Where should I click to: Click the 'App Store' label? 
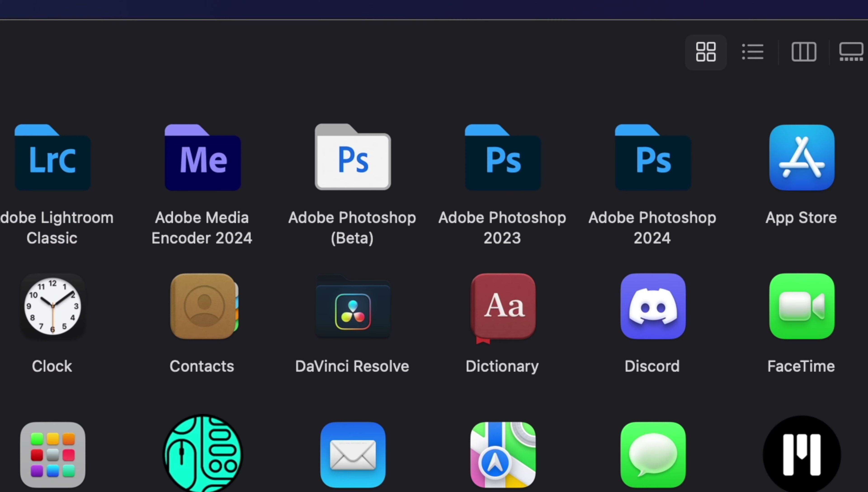coord(801,218)
